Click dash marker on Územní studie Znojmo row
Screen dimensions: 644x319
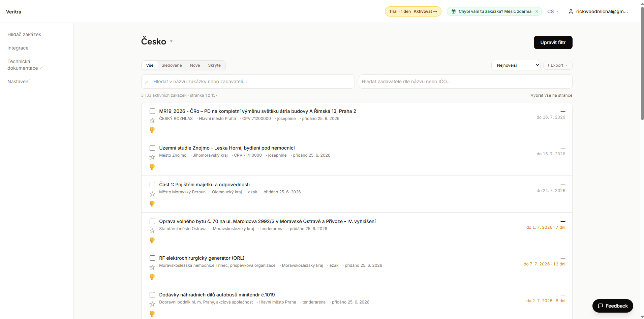coord(563,148)
